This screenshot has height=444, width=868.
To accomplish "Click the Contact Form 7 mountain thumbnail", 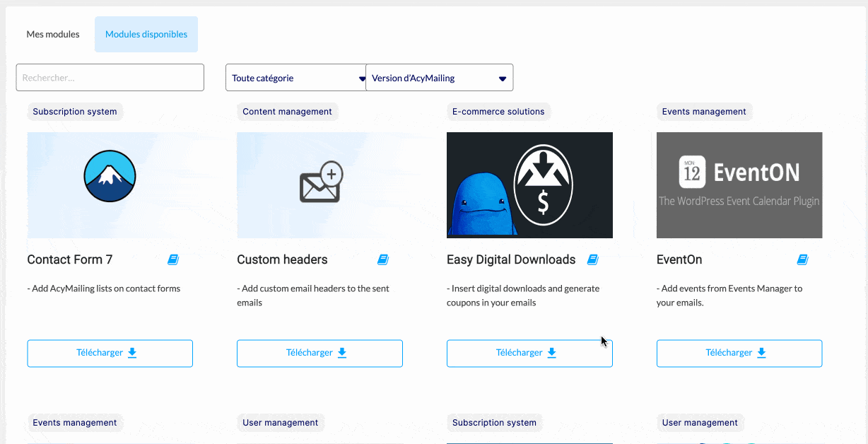I will [110, 185].
